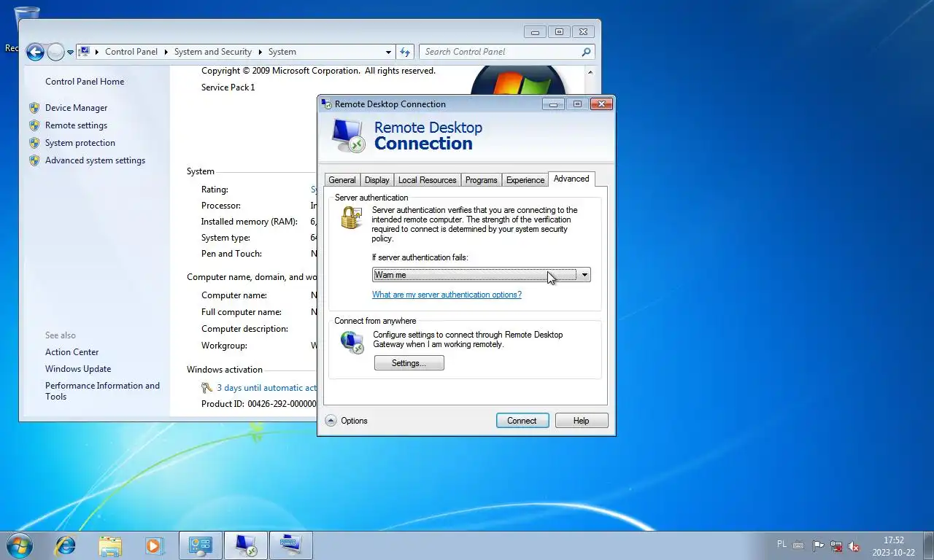Open Action Center link
This screenshot has height=560, width=934.
(x=72, y=352)
